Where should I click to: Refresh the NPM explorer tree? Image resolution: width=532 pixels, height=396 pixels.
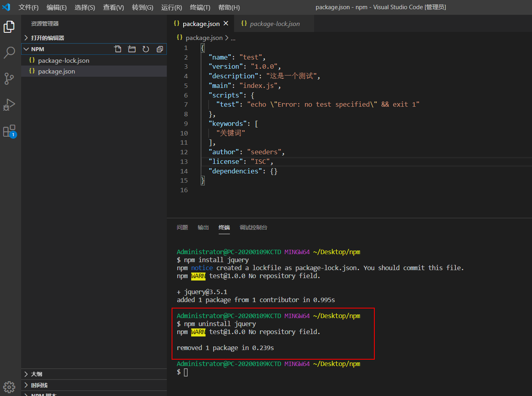tap(146, 49)
